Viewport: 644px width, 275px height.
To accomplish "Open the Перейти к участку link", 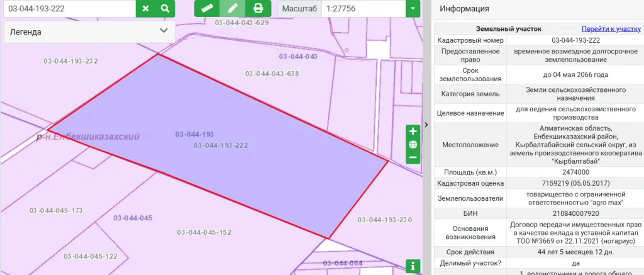I will click(610, 28).
